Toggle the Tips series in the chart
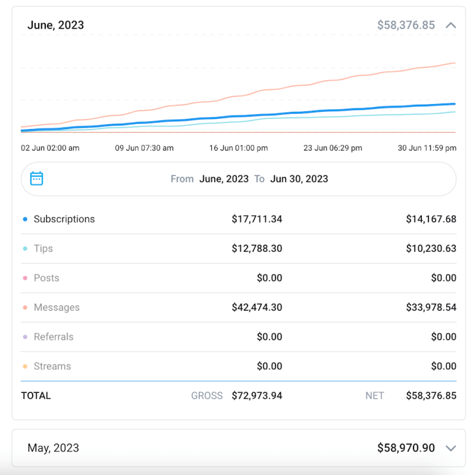This screenshot has width=476, height=475. point(43,249)
